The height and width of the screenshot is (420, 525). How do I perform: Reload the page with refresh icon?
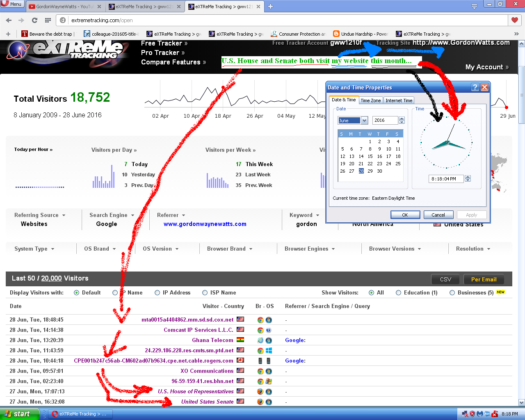34,20
